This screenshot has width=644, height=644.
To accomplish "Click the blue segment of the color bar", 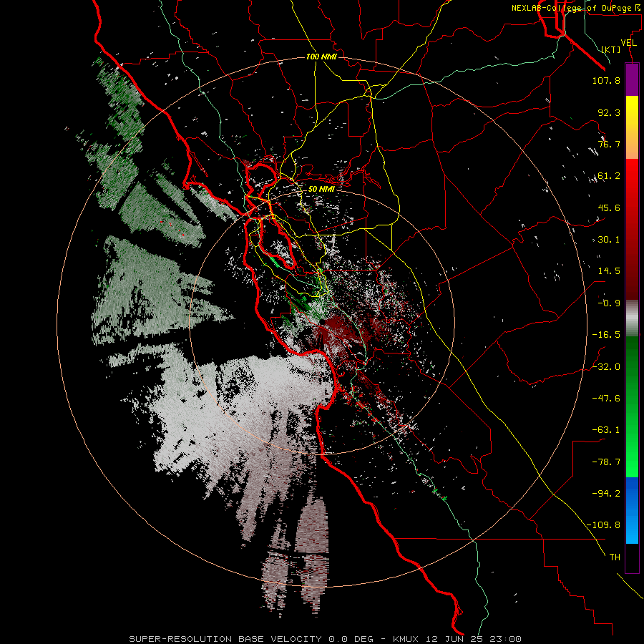I will point(632,510).
